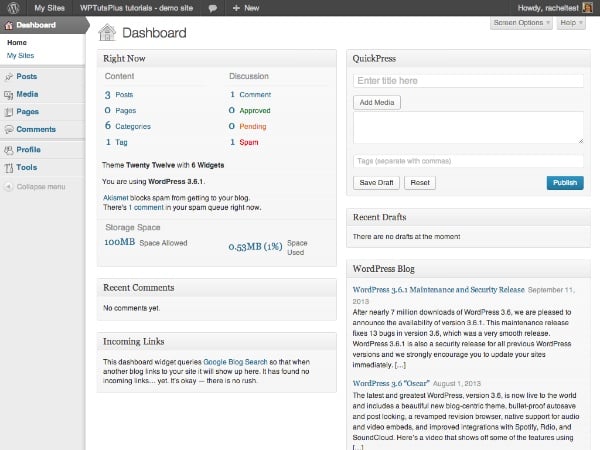Image resolution: width=600 pixels, height=450 pixels.
Task: Collapse the admin sidebar menu
Action: pyautogui.click(x=35, y=187)
